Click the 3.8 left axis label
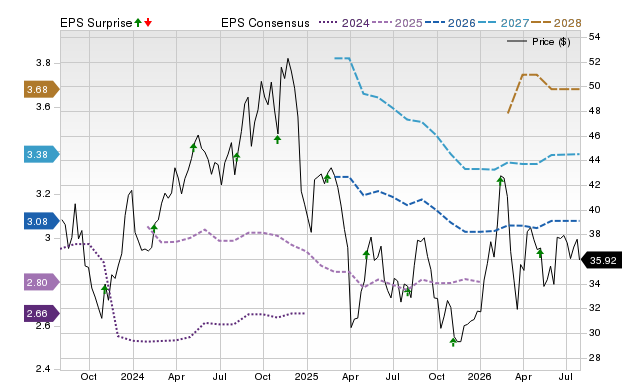Screen dimensions: 640x382 (43, 63)
